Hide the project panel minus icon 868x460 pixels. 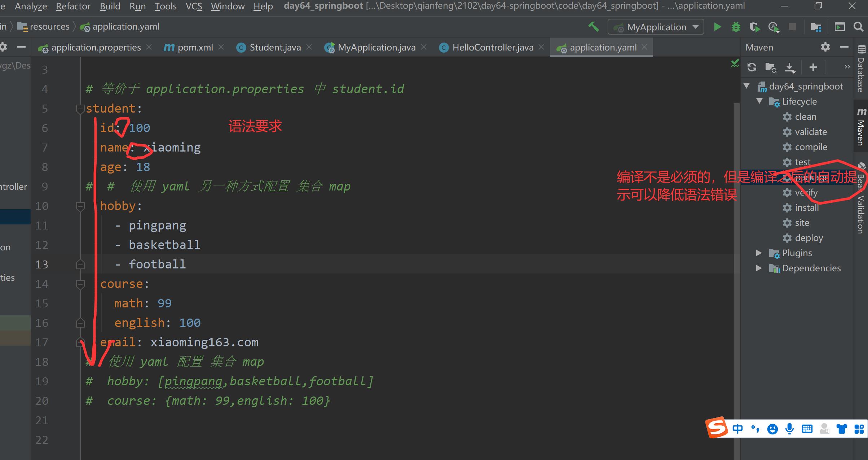click(21, 47)
